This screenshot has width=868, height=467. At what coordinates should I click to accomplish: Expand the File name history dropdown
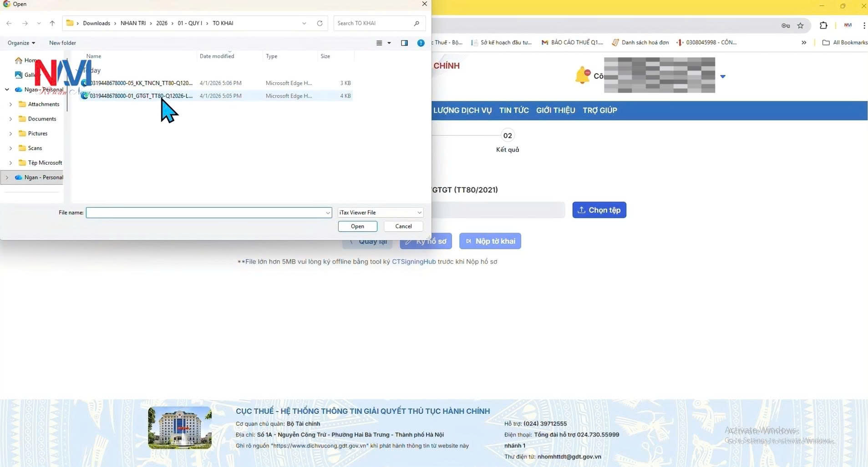click(x=327, y=213)
